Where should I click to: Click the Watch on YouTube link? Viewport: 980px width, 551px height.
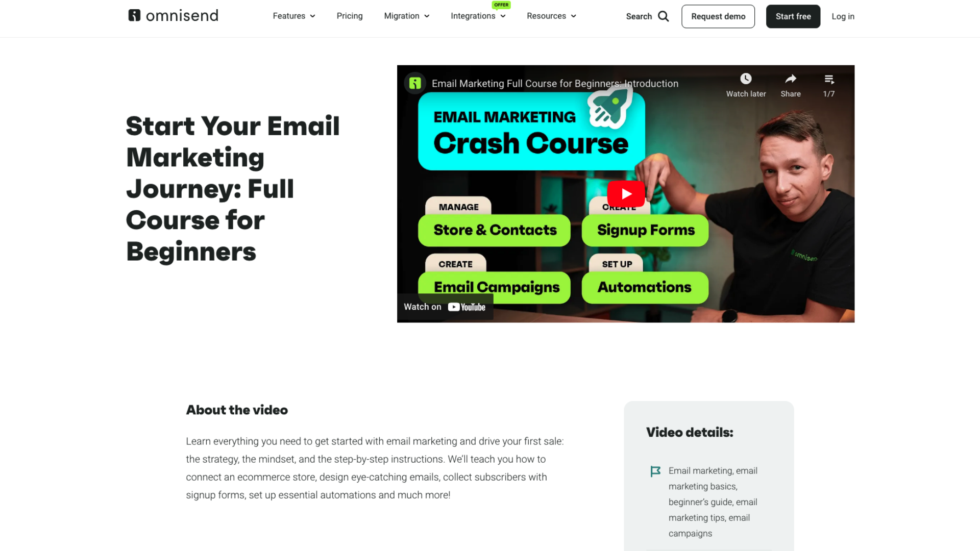point(445,307)
